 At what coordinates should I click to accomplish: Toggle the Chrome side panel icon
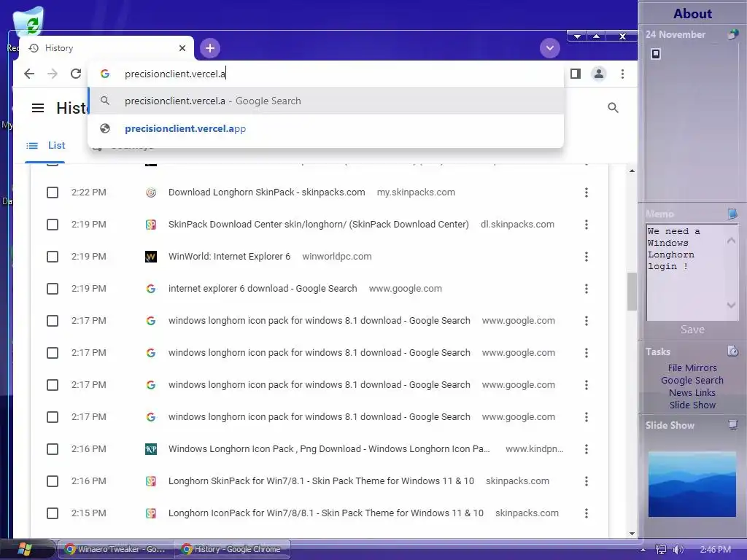(576, 74)
